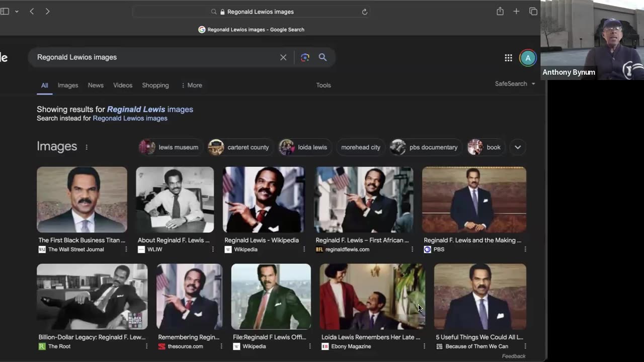Open options menu for PBS result

click(525, 249)
